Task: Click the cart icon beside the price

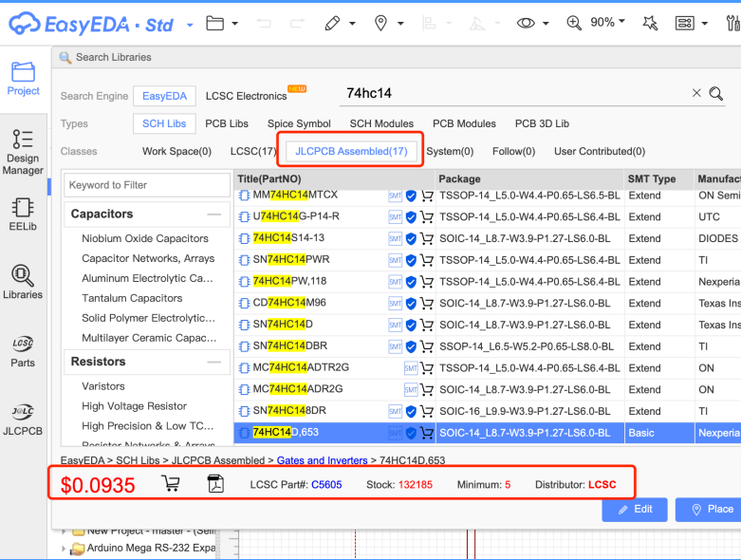Action: click(171, 483)
